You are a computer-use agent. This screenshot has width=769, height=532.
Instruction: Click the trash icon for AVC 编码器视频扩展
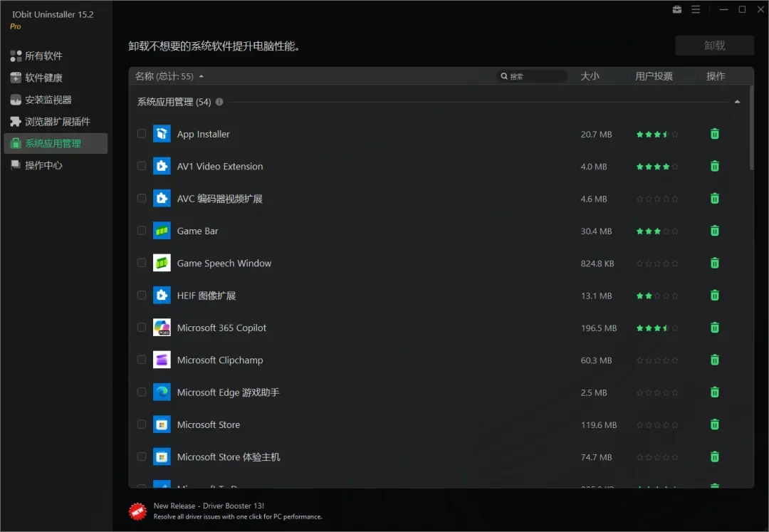[715, 199]
